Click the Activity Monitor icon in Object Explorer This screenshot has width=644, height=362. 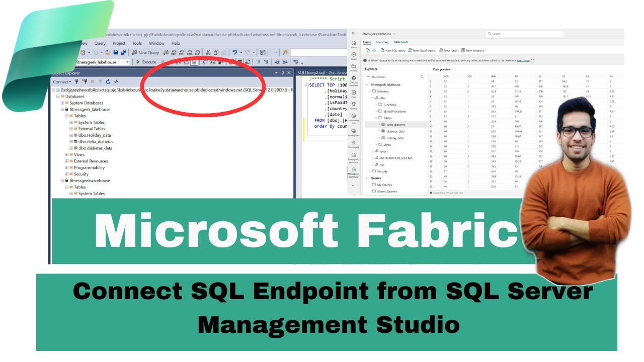[116, 81]
